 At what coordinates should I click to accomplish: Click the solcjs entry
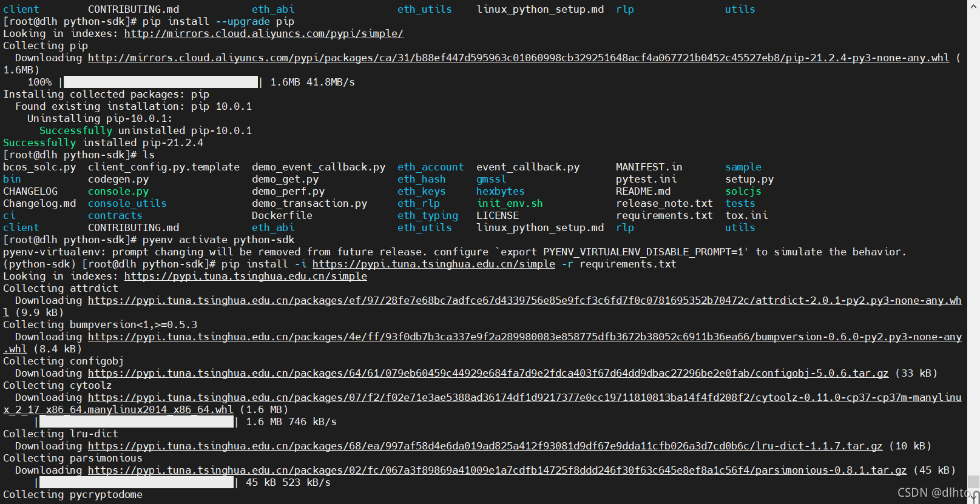click(743, 191)
